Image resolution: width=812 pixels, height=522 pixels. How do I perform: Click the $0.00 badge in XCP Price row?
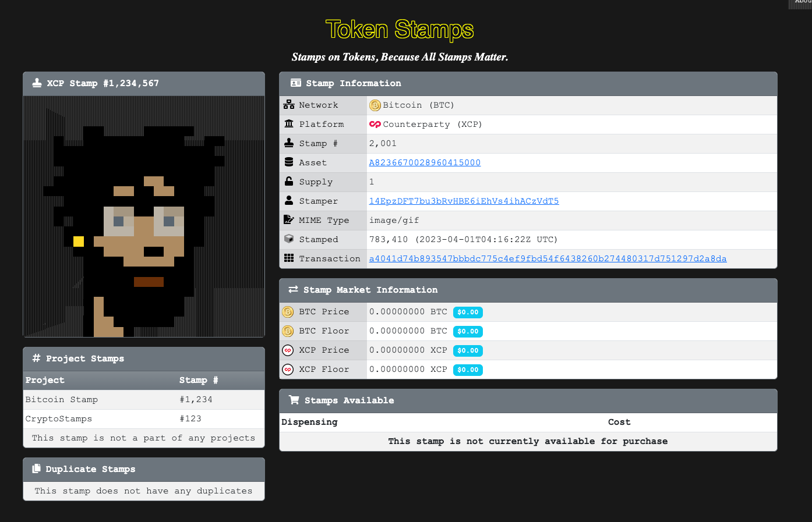click(468, 351)
